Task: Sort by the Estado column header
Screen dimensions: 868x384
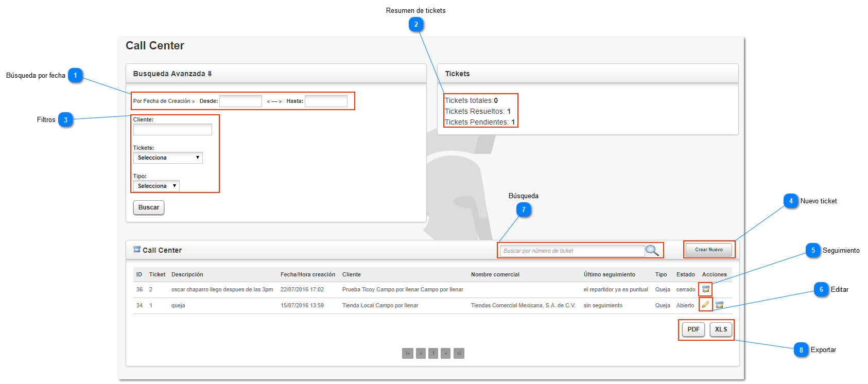Action: pyautogui.click(x=686, y=274)
